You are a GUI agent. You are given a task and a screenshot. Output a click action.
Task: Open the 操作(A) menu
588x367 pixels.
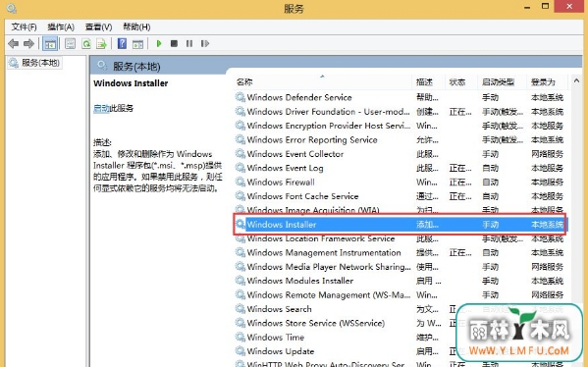click(61, 27)
